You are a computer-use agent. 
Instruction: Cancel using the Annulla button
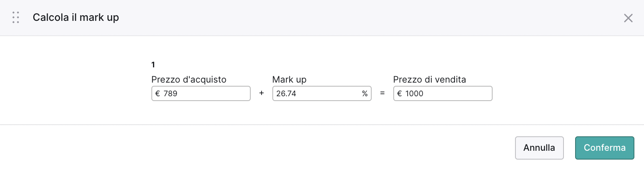pos(539,148)
